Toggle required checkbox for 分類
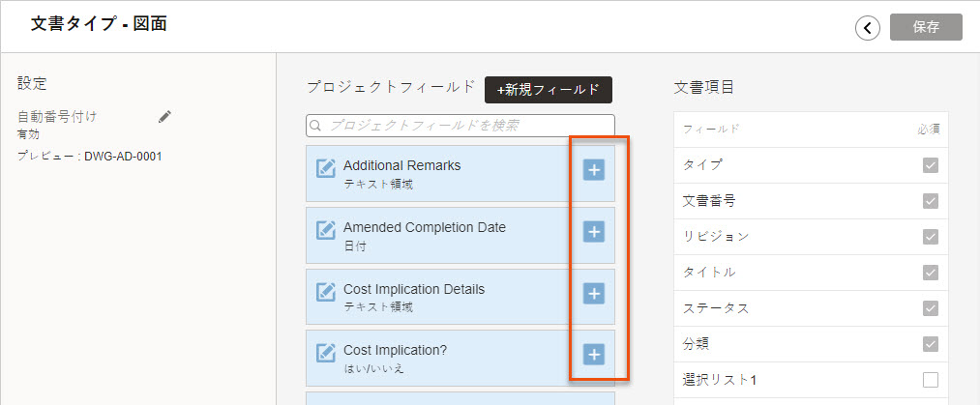This screenshot has height=405, width=980. tap(931, 344)
